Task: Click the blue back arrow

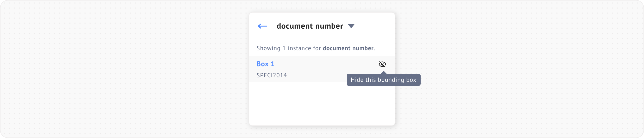Action: coord(262,26)
